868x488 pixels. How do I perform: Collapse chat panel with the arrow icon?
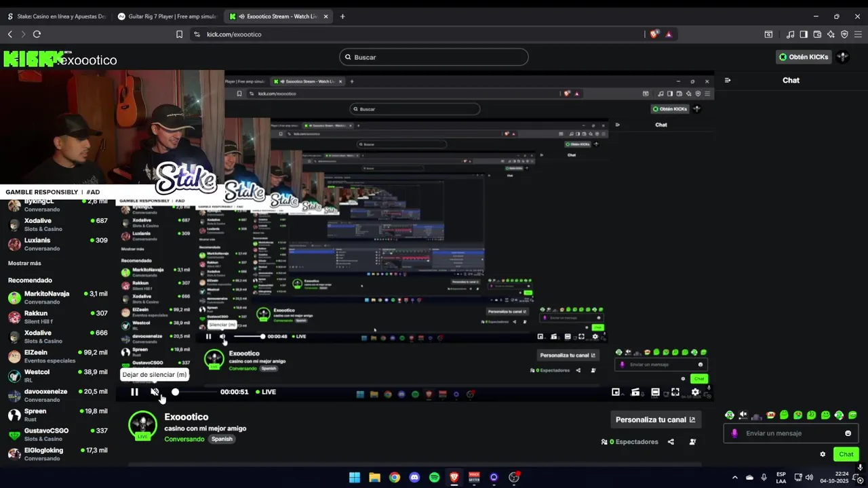728,80
